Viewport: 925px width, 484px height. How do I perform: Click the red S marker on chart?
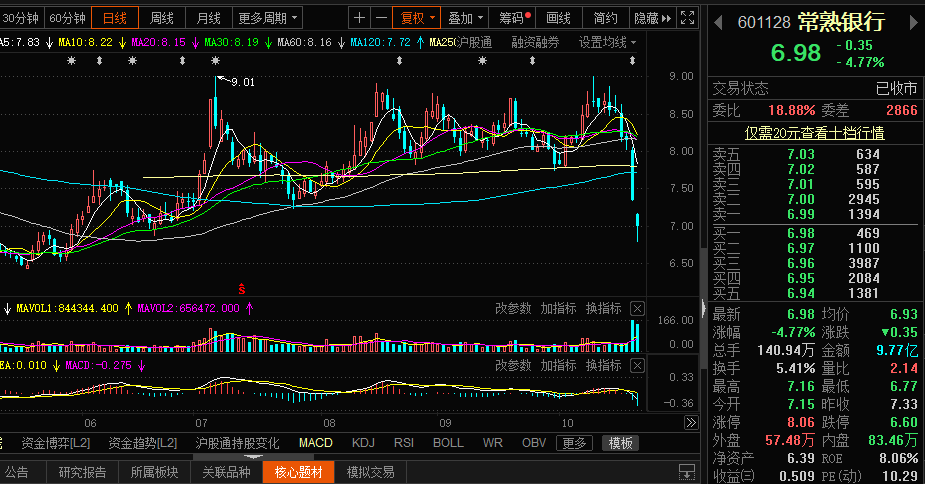tap(241, 288)
